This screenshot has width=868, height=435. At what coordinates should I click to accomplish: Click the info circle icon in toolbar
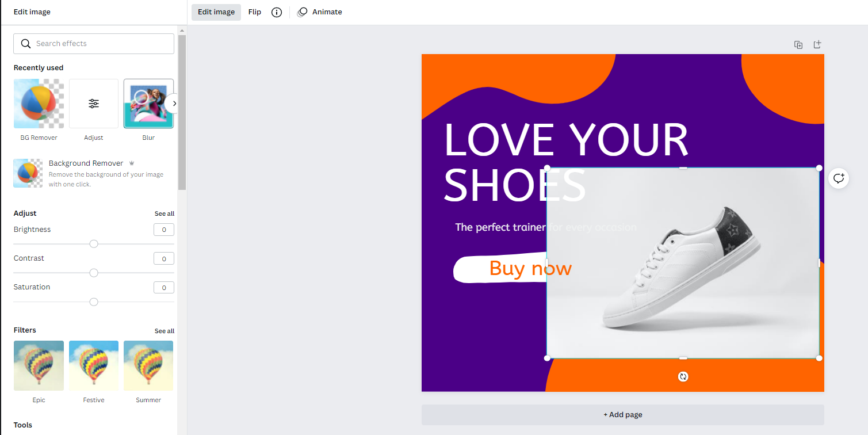click(277, 12)
